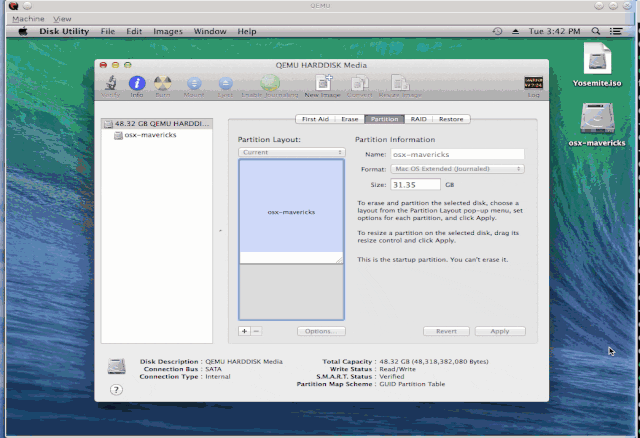Click the Size field showing 31.35

pos(416,185)
